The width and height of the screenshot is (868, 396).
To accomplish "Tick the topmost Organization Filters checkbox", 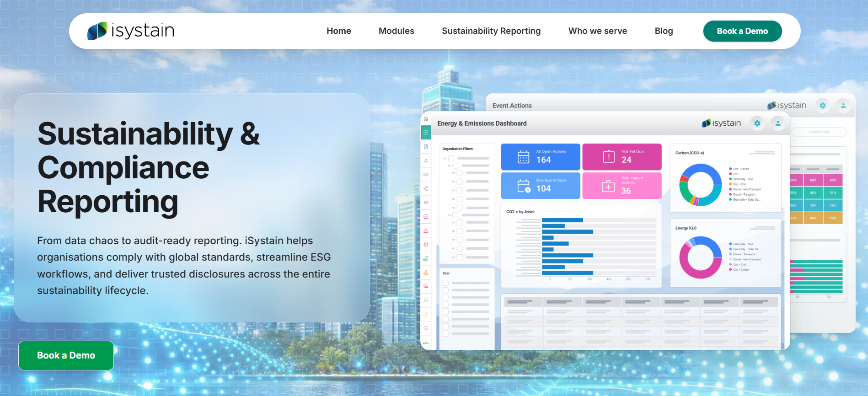I will pos(451,158).
